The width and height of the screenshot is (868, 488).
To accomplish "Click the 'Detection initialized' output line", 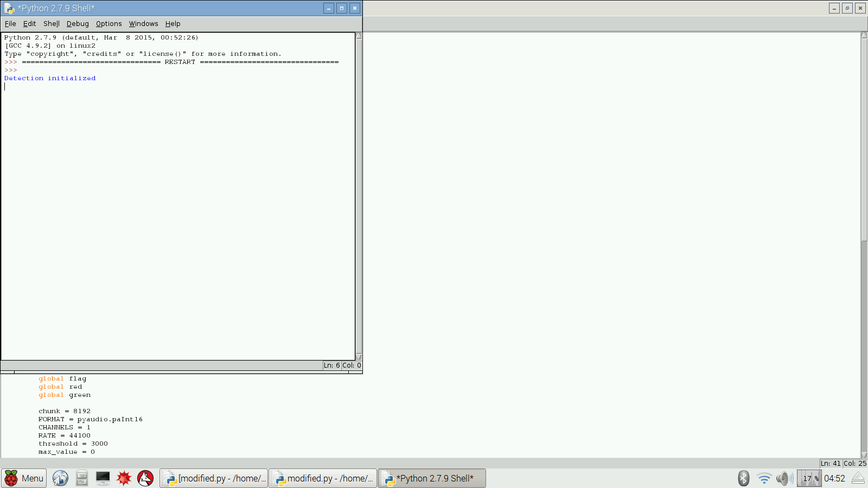I will [x=50, y=78].
